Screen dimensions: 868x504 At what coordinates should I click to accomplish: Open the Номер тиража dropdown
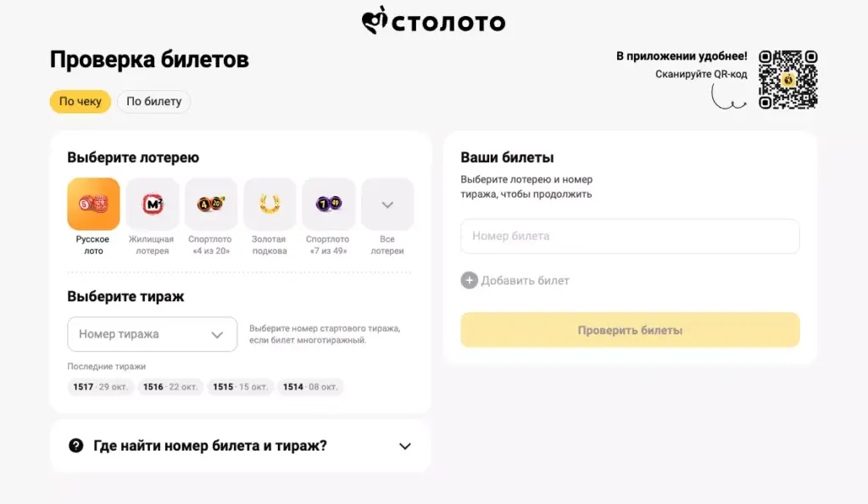pyautogui.click(x=152, y=334)
